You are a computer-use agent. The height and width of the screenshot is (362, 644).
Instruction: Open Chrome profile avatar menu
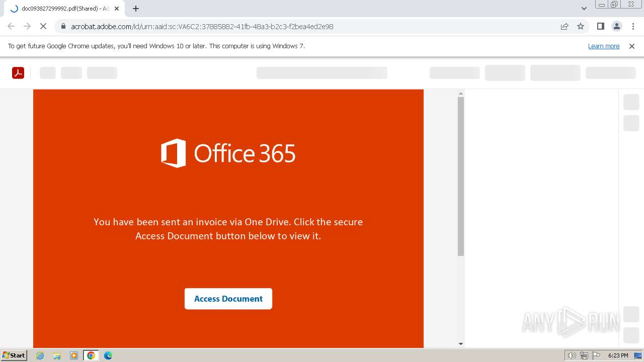(616, 26)
